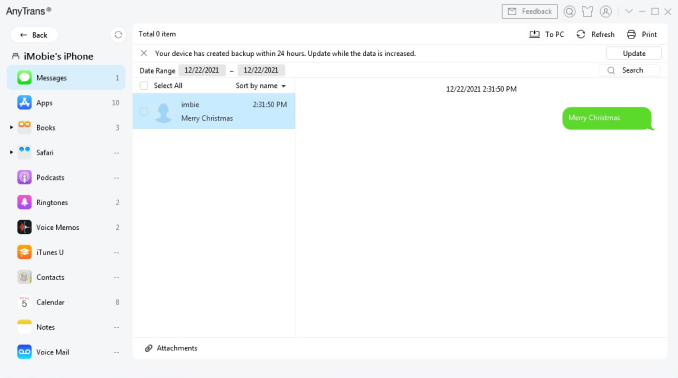Open the Notes category
678x378 pixels.
(x=66, y=327)
